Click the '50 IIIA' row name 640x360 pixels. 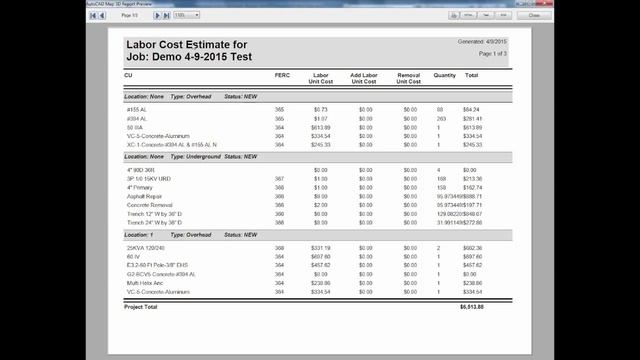point(135,128)
